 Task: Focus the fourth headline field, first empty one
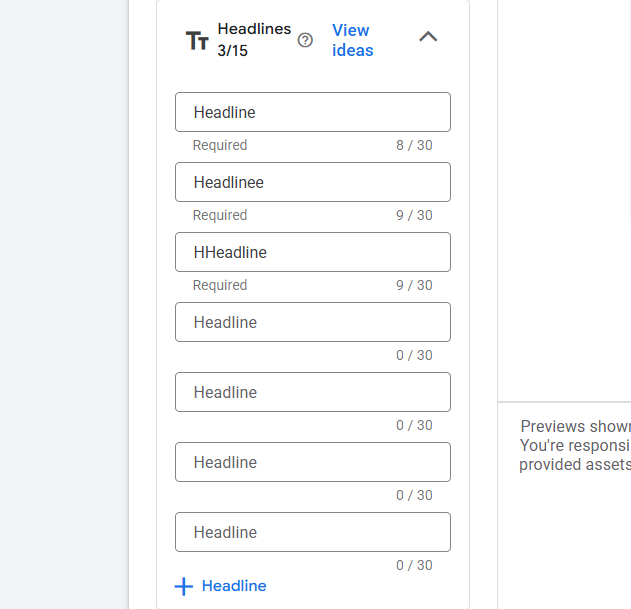coord(312,322)
